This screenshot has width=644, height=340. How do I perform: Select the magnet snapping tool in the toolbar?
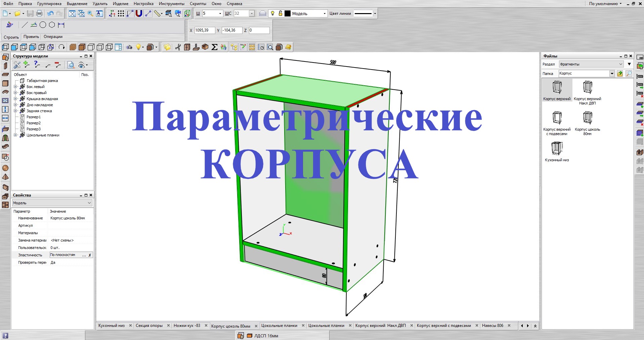coord(139,13)
